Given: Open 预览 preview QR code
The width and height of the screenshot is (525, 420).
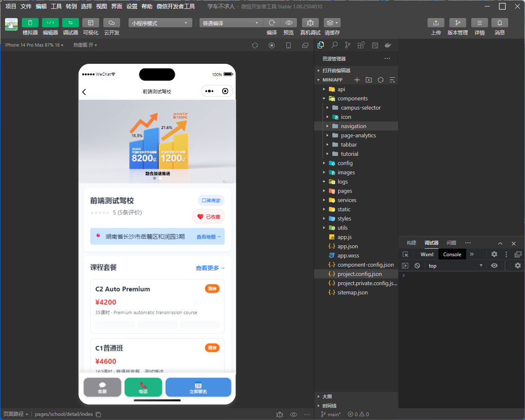Looking at the screenshot, I should pos(289,23).
